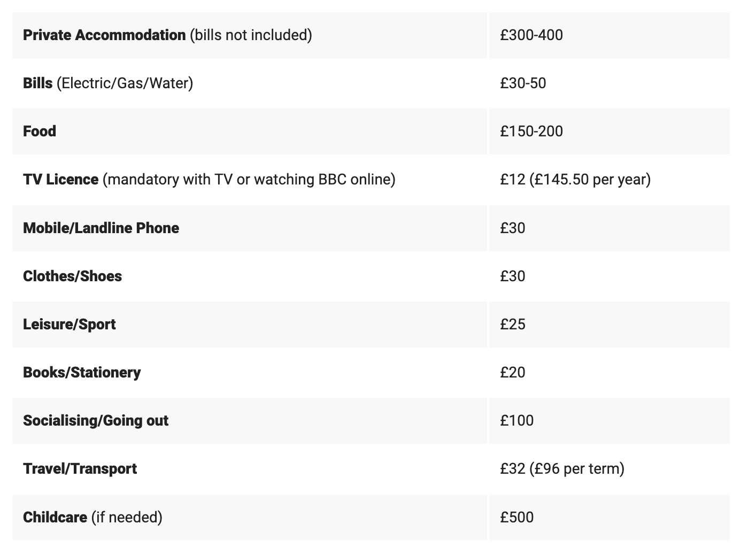Select the Childcare (if needed) label
Viewport: 756px width, 555px height.
pos(92,518)
